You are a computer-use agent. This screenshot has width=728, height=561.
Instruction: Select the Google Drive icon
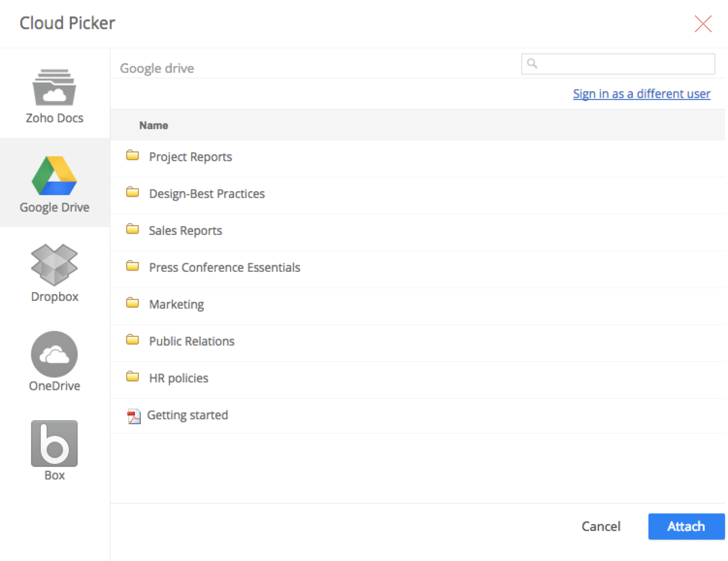54,176
